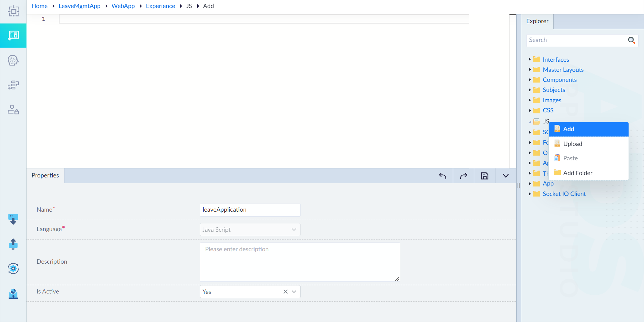This screenshot has width=644, height=322.
Task: Expand the Socket IO Client folder arrow
Action: click(530, 194)
